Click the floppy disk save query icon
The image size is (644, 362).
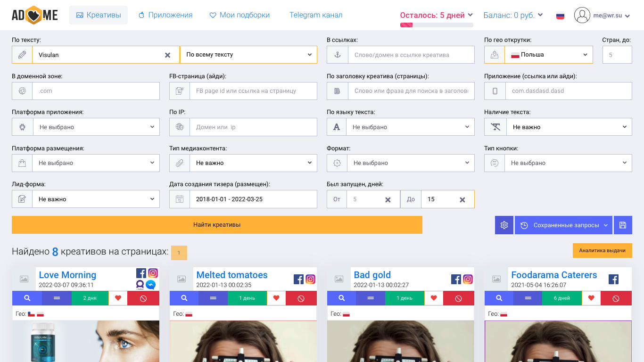[623, 225]
